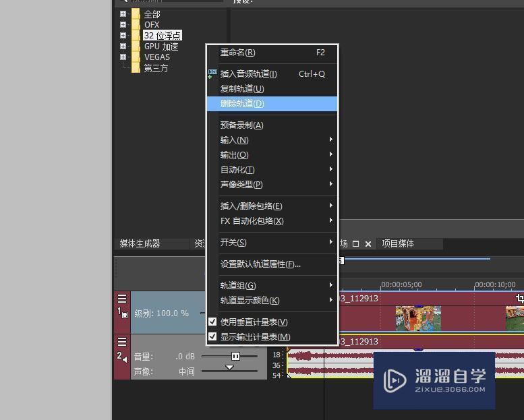Click the 中间 pan value
This screenshot has width=524, height=420.
[187, 371]
